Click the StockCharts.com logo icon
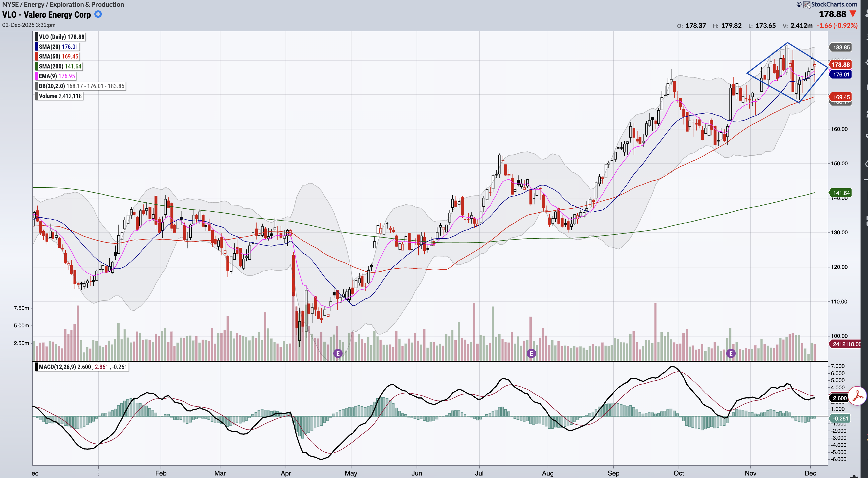868x478 pixels. click(807, 5)
